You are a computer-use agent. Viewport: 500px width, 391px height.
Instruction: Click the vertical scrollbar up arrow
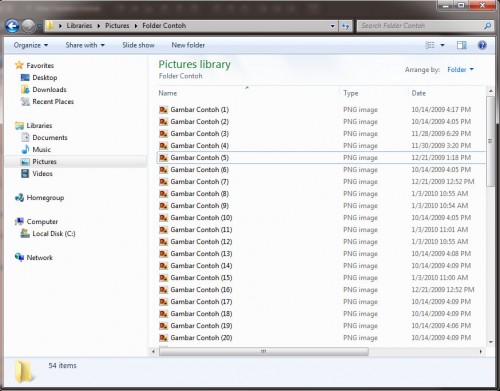tap(490, 91)
